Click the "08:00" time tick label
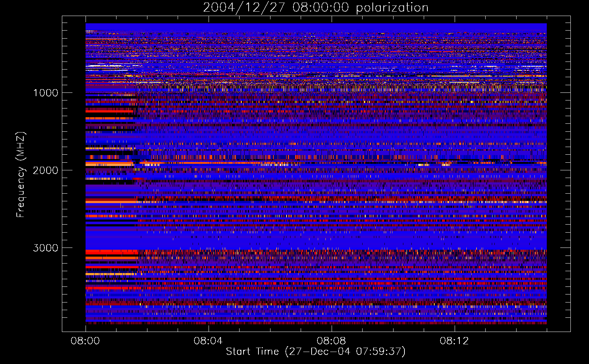This screenshot has height=364, width=589. point(86,341)
